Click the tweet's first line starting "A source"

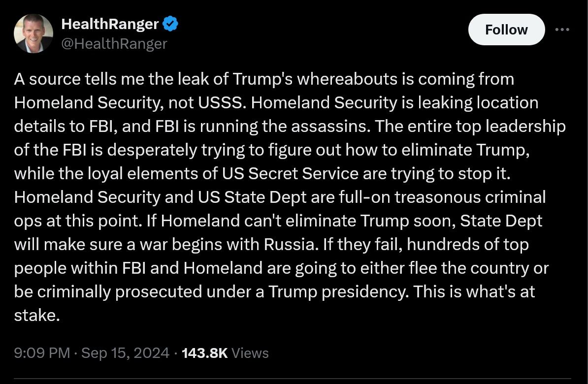[264, 79]
